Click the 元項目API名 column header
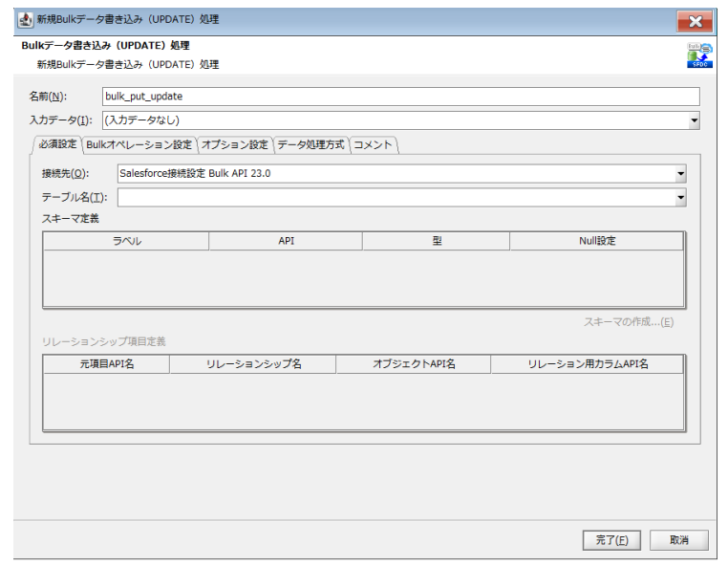Image resolution: width=728 pixels, height=566 pixels. 107,364
